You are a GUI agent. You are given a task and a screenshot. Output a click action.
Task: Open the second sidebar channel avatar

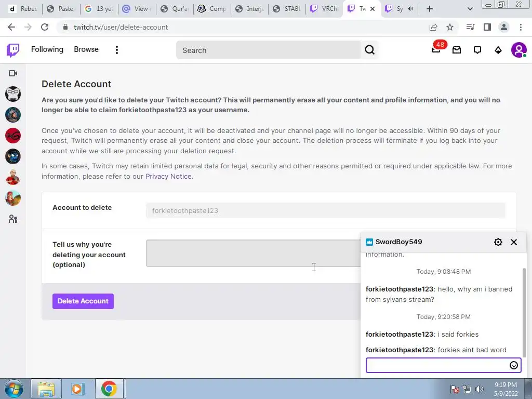(x=13, y=115)
